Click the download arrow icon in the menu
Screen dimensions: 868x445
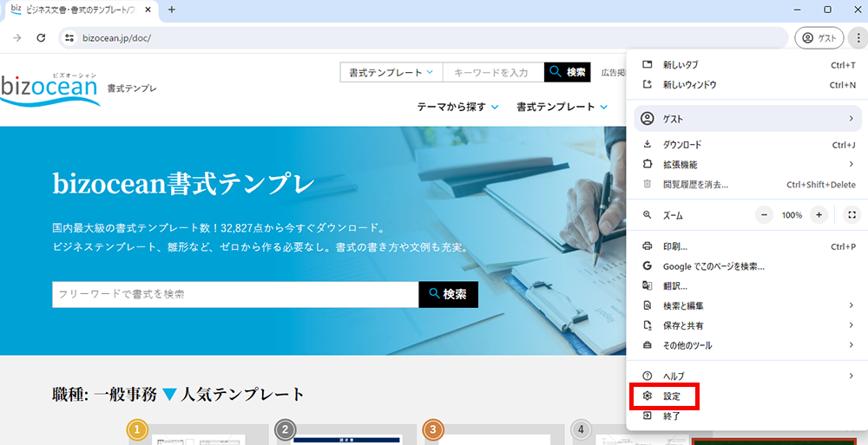648,145
